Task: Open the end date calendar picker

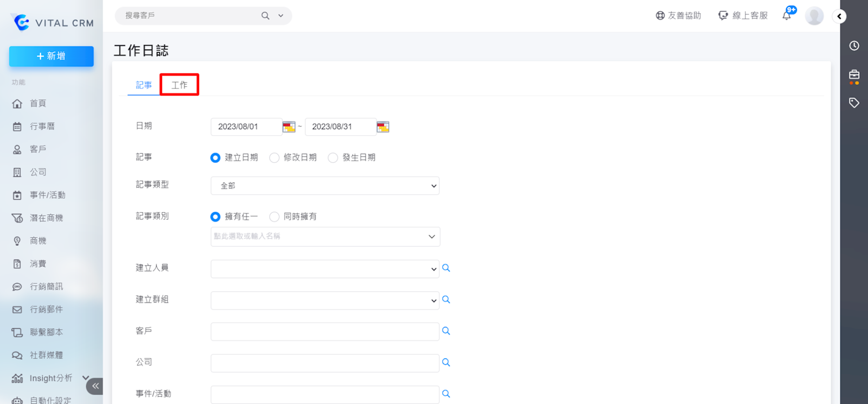Action: coord(383,127)
